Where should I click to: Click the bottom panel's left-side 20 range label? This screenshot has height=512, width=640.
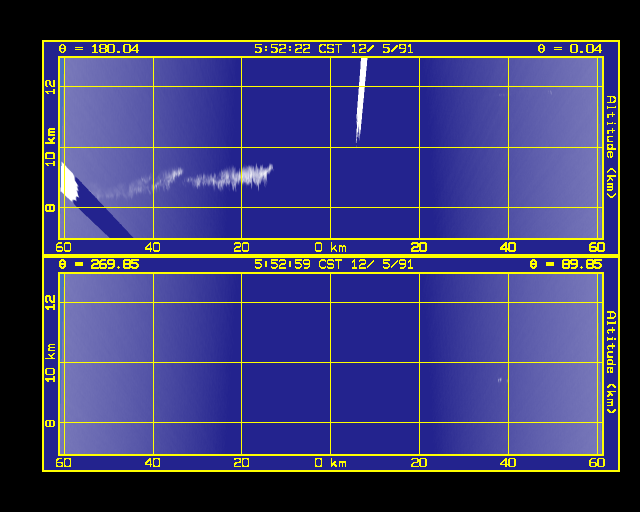click(241, 463)
